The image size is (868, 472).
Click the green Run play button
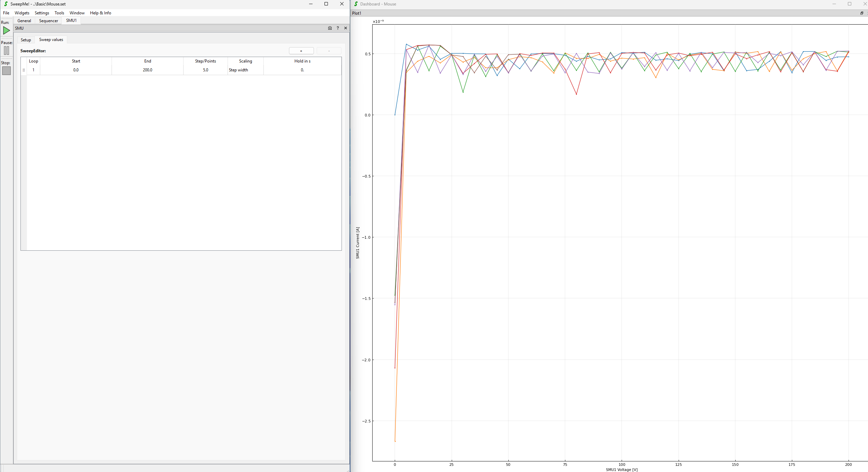pos(6,31)
